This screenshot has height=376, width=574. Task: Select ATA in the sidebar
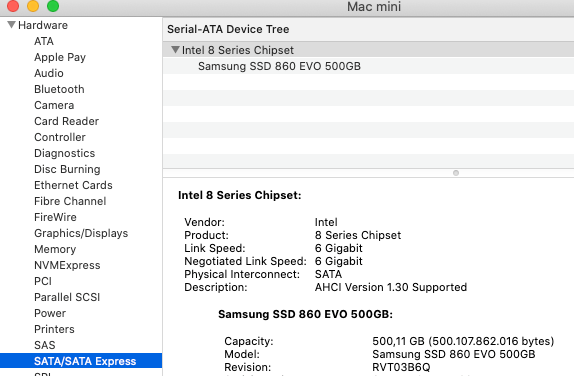click(44, 41)
